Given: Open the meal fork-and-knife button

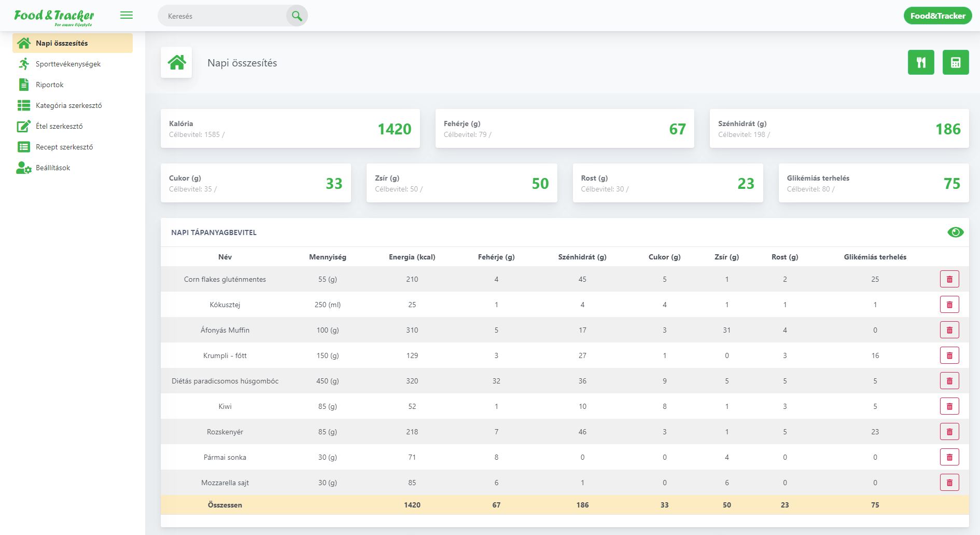Looking at the screenshot, I should click(x=921, y=62).
